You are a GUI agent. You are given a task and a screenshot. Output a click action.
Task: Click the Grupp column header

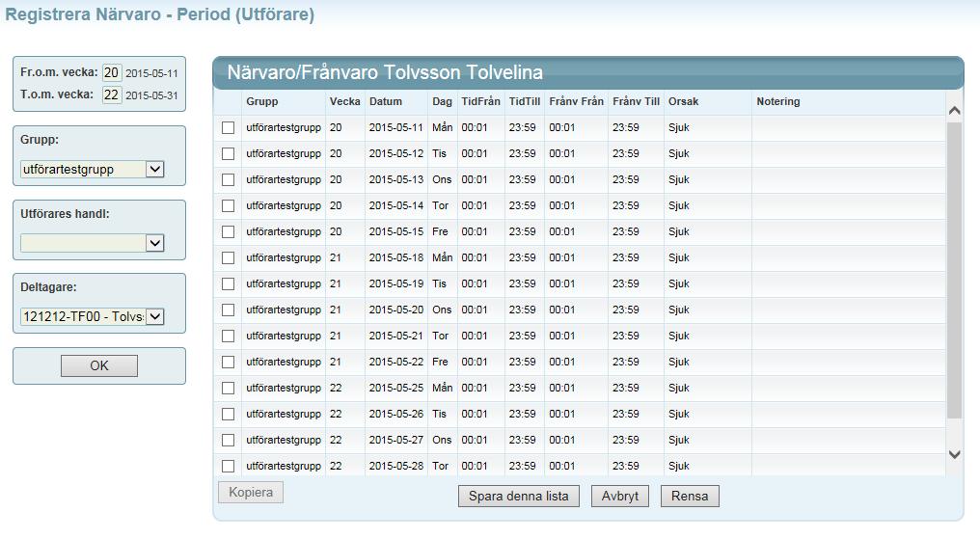[261, 101]
